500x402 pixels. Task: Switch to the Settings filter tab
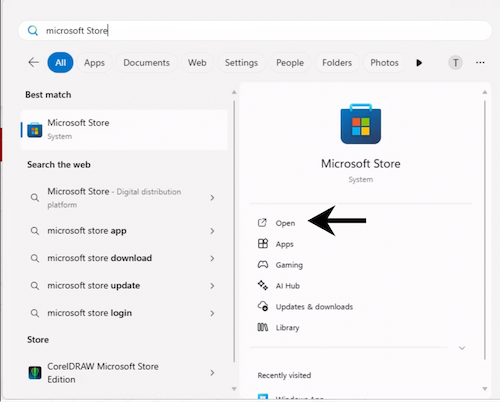click(x=241, y=62)
